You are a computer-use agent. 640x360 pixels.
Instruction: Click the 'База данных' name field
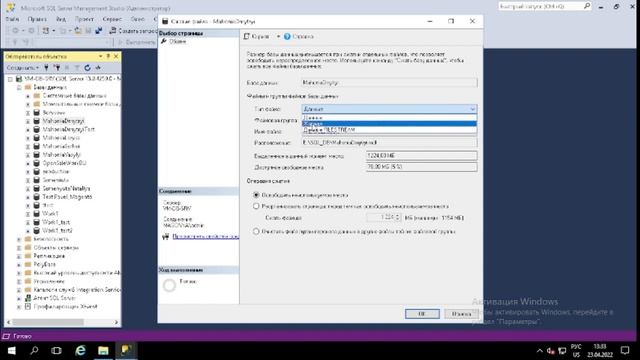(x=389, y=82)
